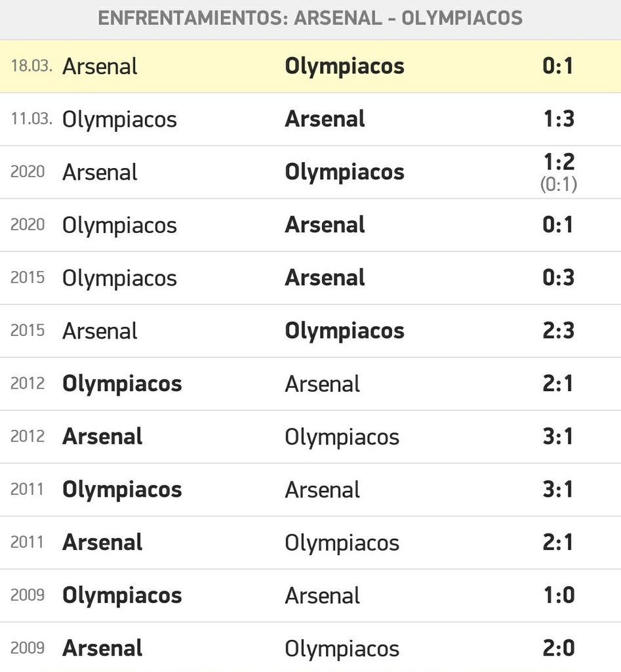This screenshot has width=621, height=672.
Task: Click the 0:1 score in highlighted top row
Action: (558, 66)
